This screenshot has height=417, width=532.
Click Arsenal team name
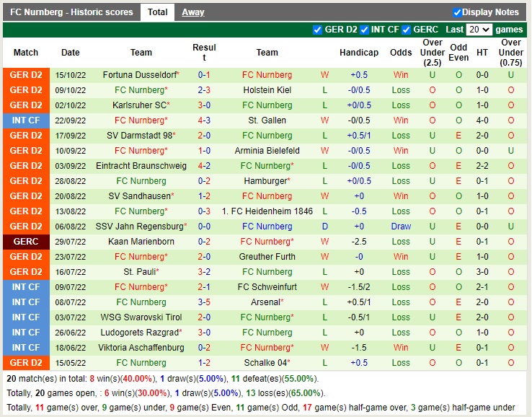pos(265,302)
